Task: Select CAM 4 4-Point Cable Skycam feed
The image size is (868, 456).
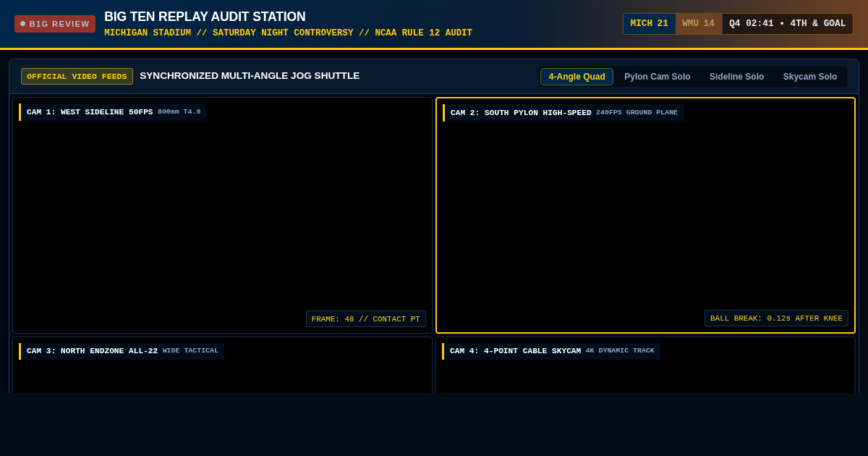Action: [646, 365]
